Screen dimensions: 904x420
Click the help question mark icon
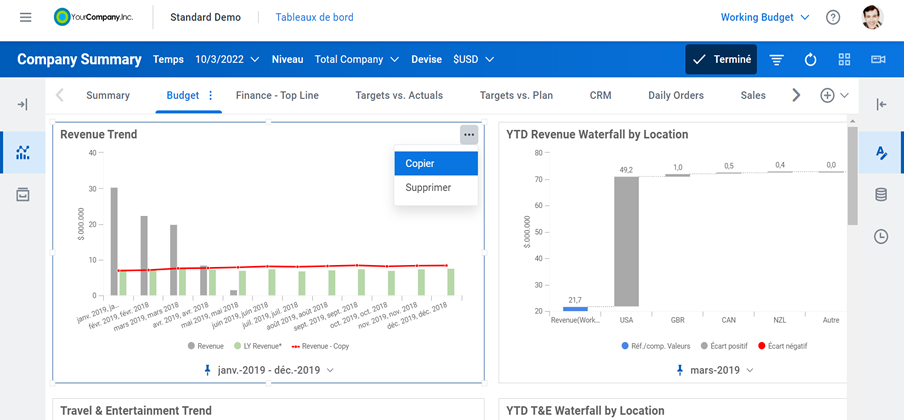click(832, 18)
